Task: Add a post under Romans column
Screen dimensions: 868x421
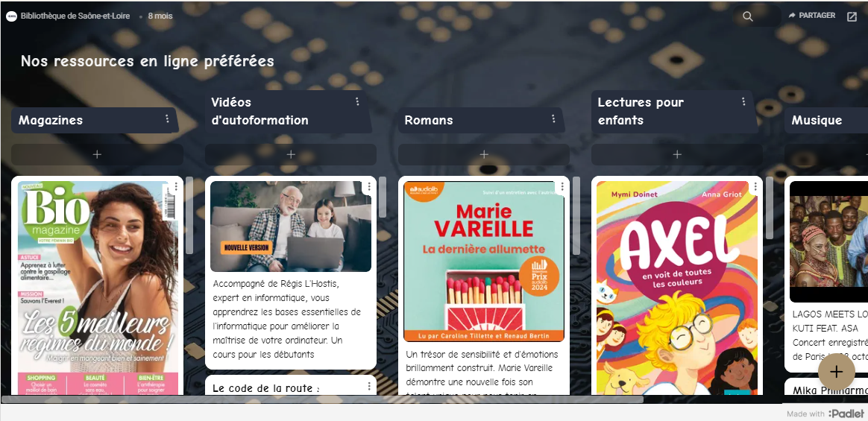Action: pos(484,154)
